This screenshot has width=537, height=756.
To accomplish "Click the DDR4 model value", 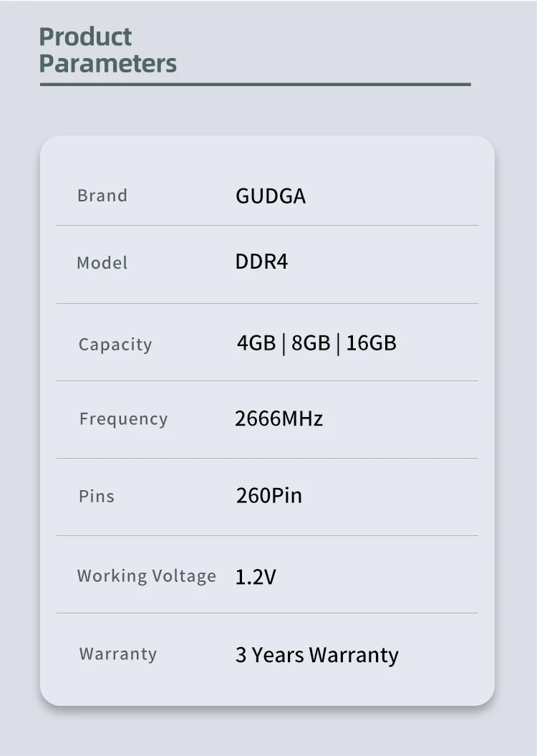I will pos(261,262).
